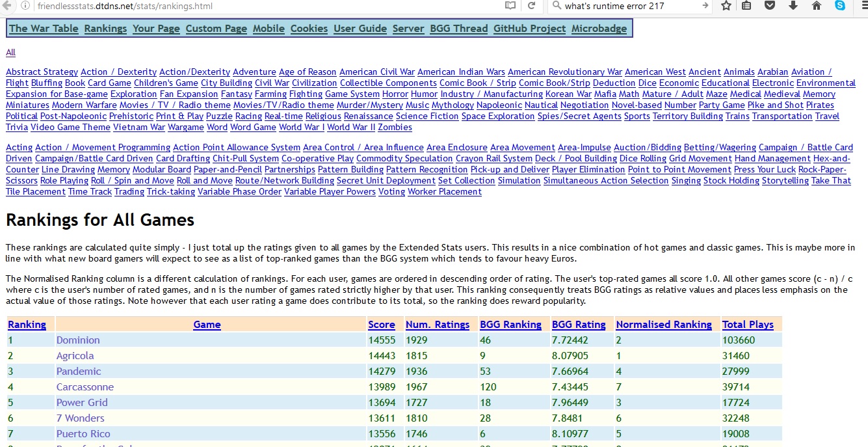This screenshot has height=447, width=868.
Task: Click the search go arrow
Action: [705, 6]
